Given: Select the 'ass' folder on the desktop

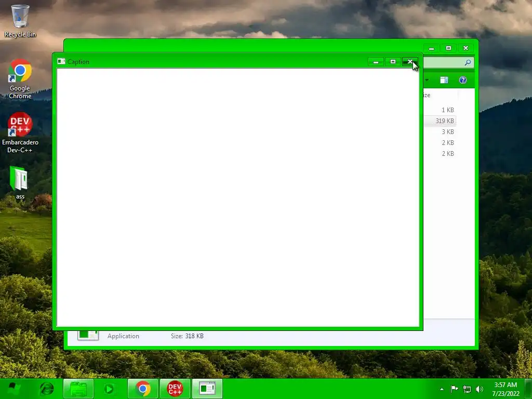Looking at the screenshot, I should (20, 182).
